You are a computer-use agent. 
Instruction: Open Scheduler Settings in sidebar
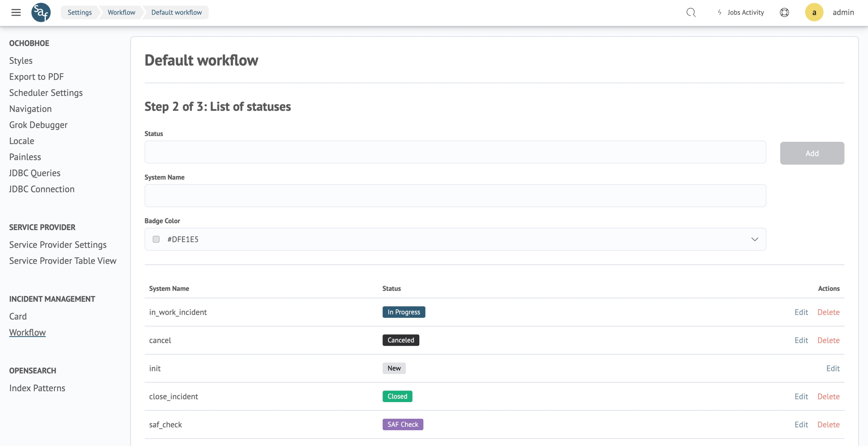[46, 93]
